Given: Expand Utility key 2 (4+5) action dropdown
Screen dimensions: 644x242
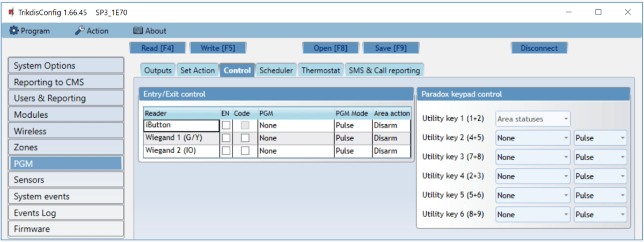Looking at the screenshot, I should click(532, 138).
